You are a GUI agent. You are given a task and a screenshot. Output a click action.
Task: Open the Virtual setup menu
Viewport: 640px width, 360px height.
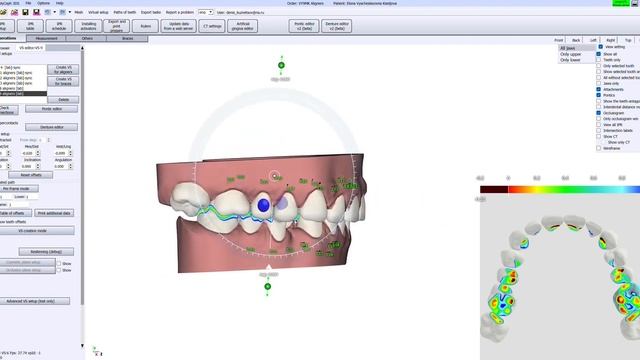(x=98, y=12)
